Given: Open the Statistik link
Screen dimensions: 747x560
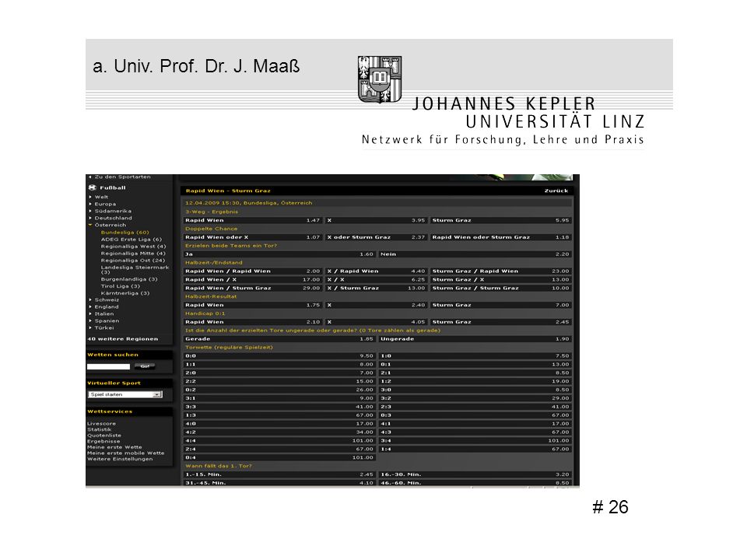Looking at the screenshot, I should click(x=99, y=429).
